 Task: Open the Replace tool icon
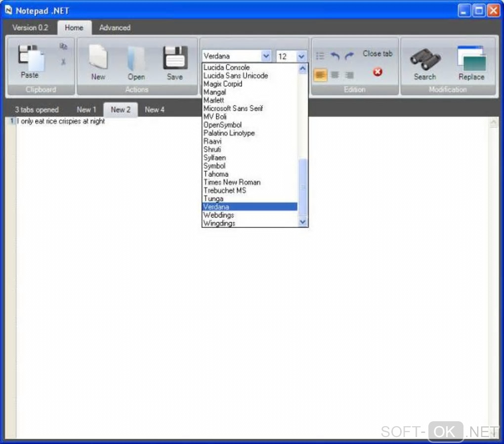click(x=471, y=58)
